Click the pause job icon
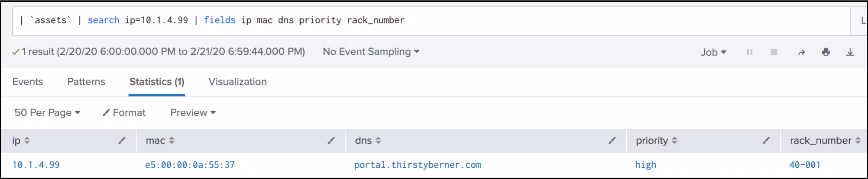Screen dimensions: 868x179 click(749, 52)
